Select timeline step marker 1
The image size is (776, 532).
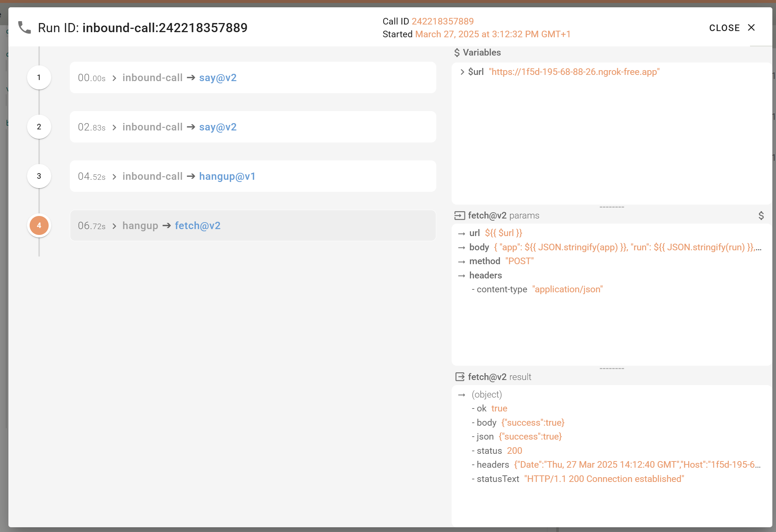point(39,77)
